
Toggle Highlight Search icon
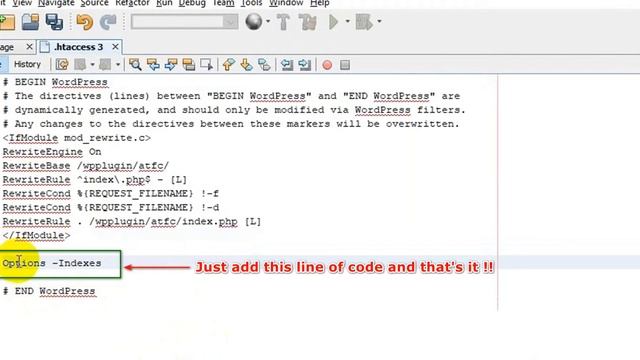click(189, 64)
